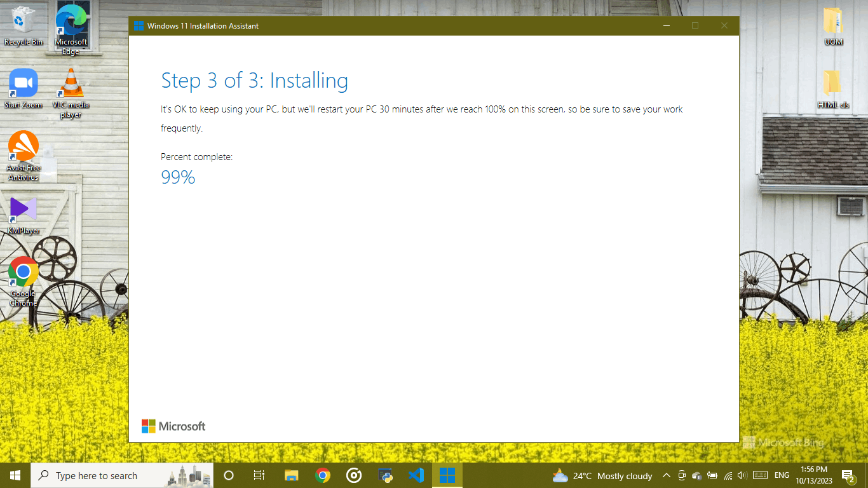This screenshot has width=868, height=488.
Task: Minimize the Windows 11 Installation Assistant window
Action: 666,26
